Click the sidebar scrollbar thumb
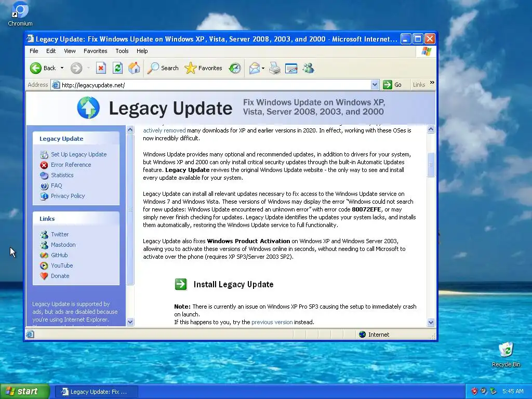This screenshot has height=399, width=532. pyautogui.click(x=130, y=209)
